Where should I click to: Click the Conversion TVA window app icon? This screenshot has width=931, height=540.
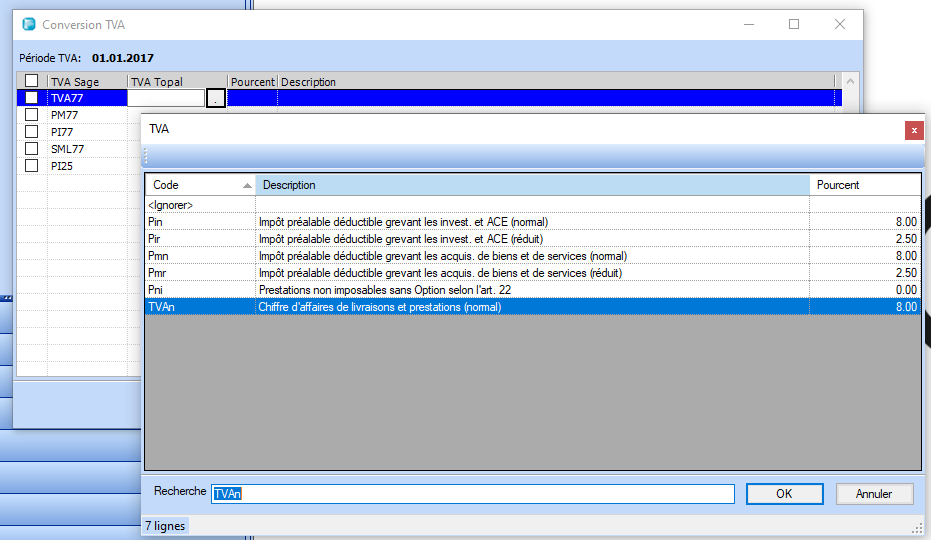pos(27,25)
